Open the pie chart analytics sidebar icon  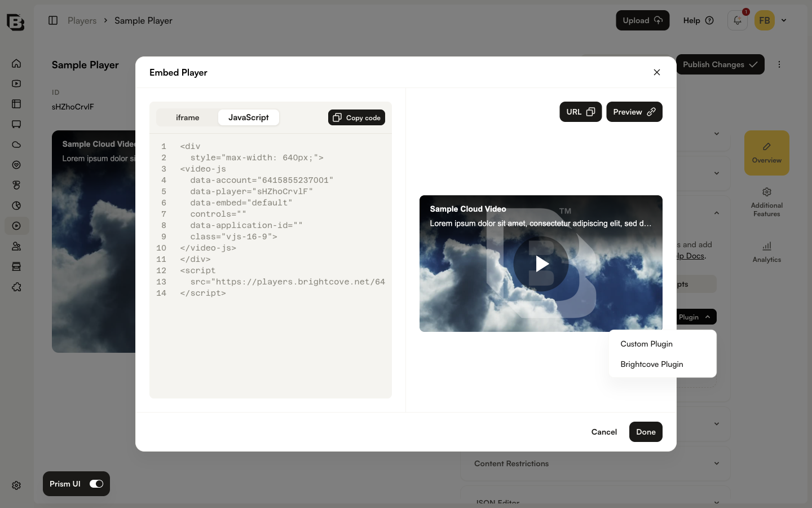(16, 205)
